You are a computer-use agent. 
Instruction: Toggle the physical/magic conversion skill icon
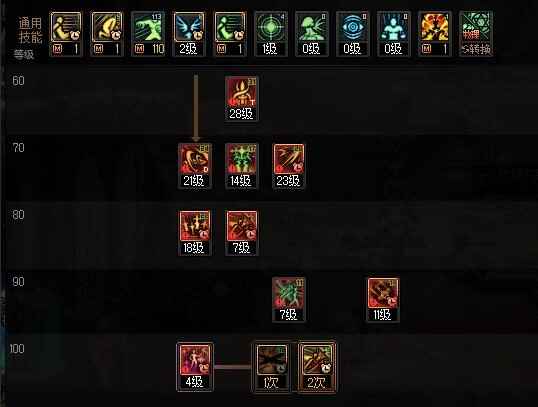coord(476,34)
